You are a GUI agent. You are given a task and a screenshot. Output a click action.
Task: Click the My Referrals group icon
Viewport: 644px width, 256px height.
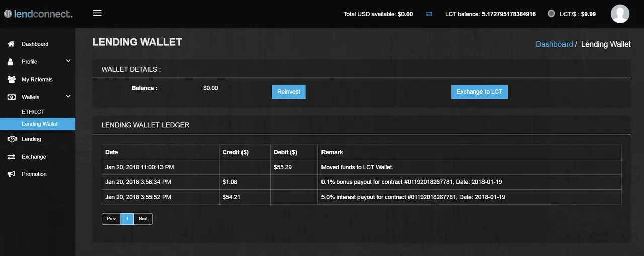click(12, 80)
